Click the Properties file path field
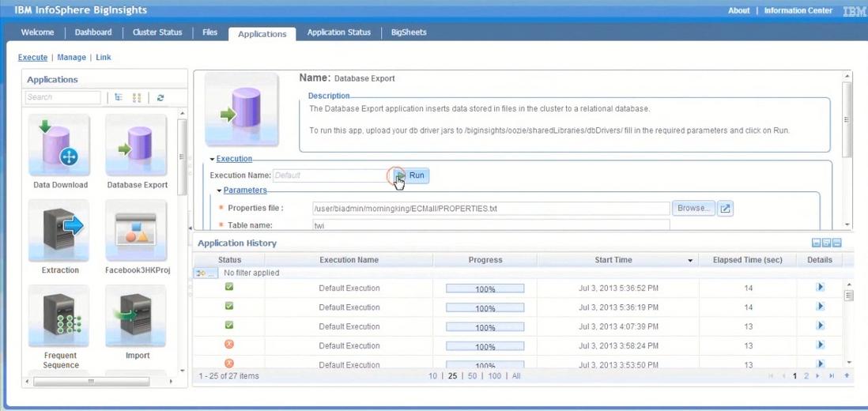 click(491, 209)
